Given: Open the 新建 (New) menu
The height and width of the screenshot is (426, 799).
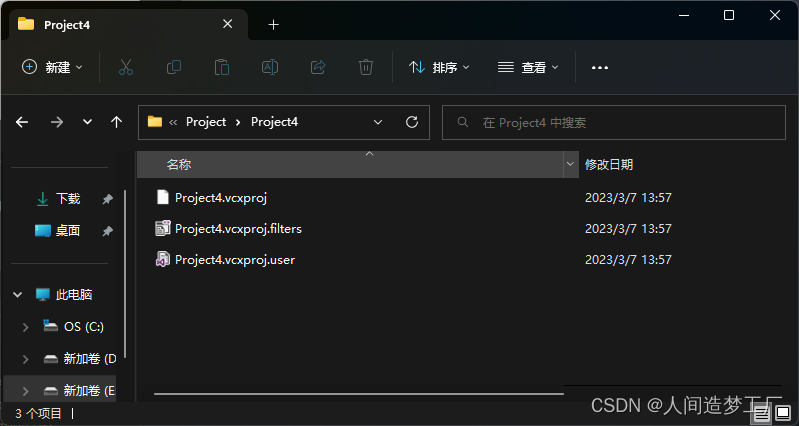Looking at the screenshot, I should tap(52, 67).
